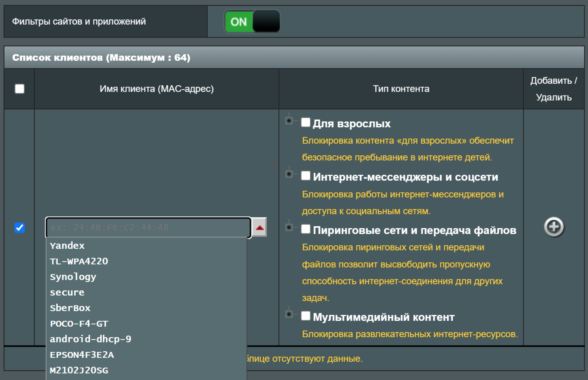
Task: Check the select-all clients header checkbox
Action: (x=20, y=89)
